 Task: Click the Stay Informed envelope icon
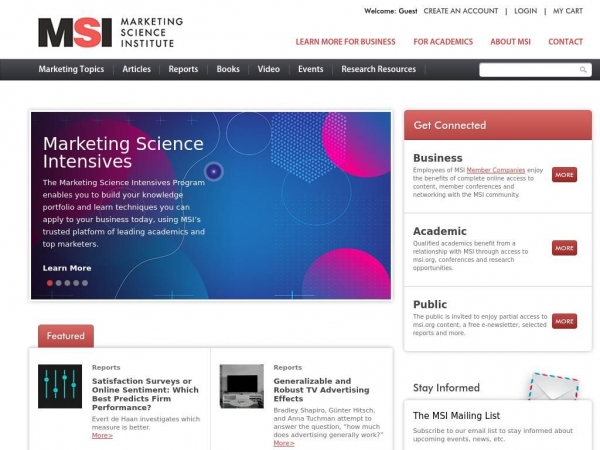pyautogui.click(x=554, y=386)
